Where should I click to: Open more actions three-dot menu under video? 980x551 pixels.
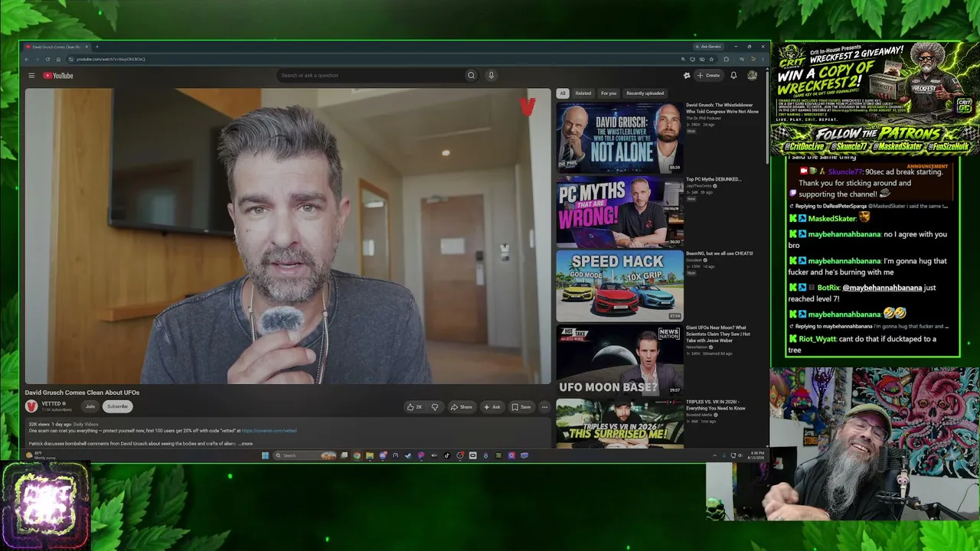pyautogui.click(x=544, y=407)
